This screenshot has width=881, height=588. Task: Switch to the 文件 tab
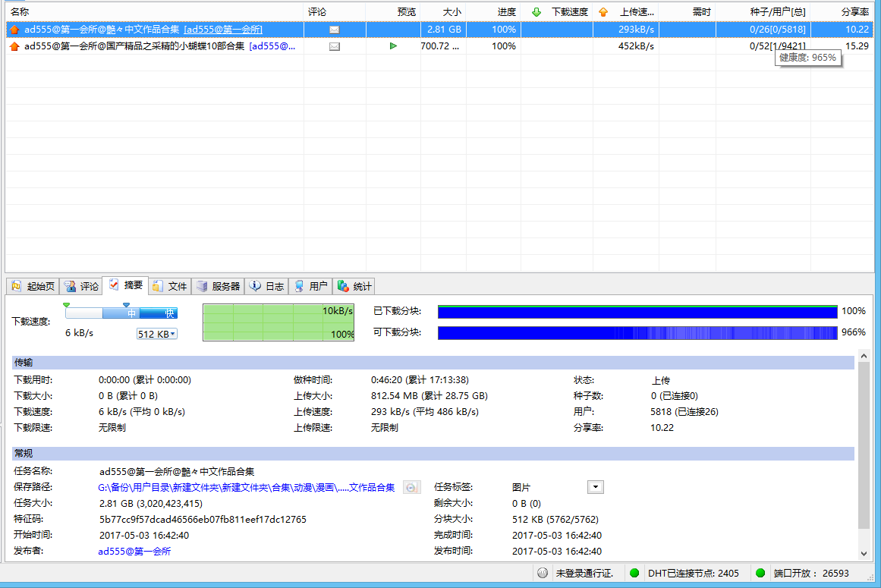point(170,286)
